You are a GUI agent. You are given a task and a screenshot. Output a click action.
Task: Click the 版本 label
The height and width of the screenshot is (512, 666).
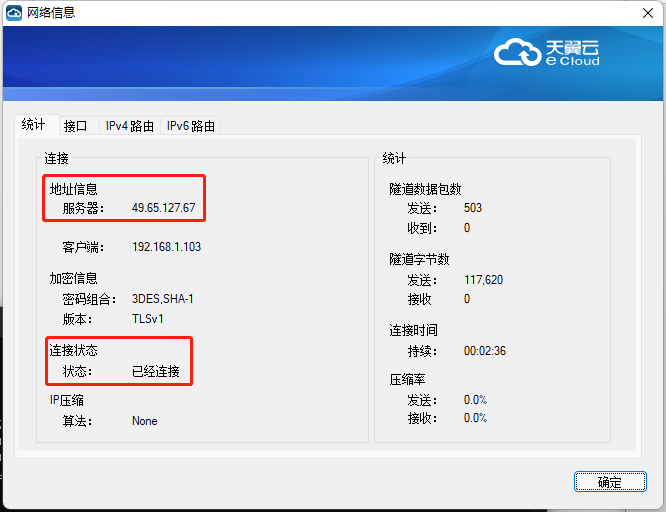(x=77, y=319)
